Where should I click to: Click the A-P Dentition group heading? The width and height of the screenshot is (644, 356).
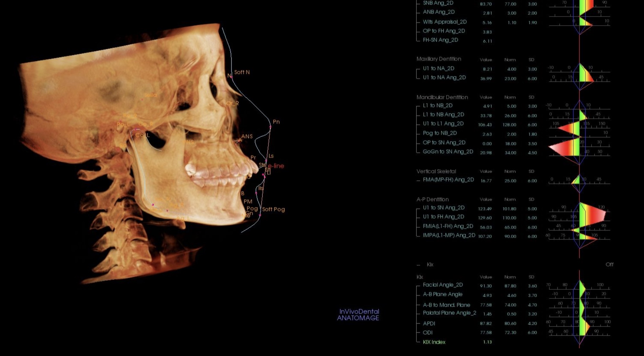[432, 199]
